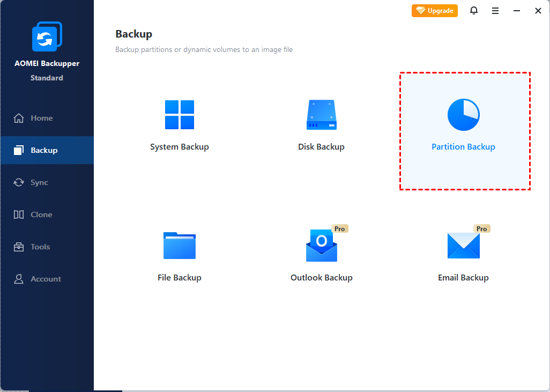Click the Partition Backup label
This screenshot has height=392, width=550.
[463, 147]
